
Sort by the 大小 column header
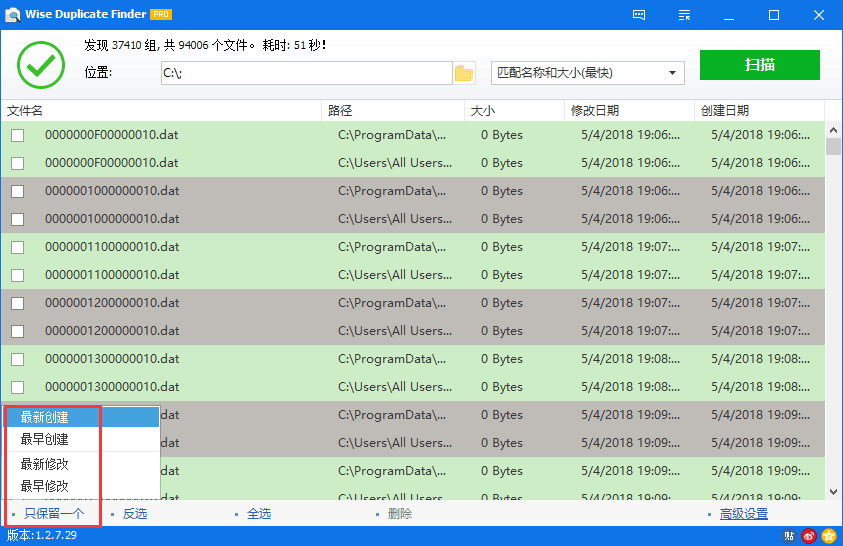(515, 111)
